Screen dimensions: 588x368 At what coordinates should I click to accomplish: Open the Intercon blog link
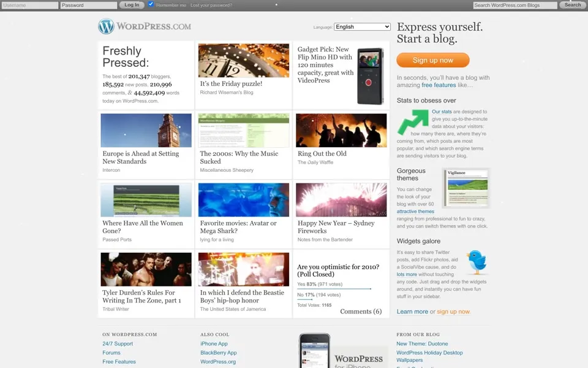click(x=111, y=170)
